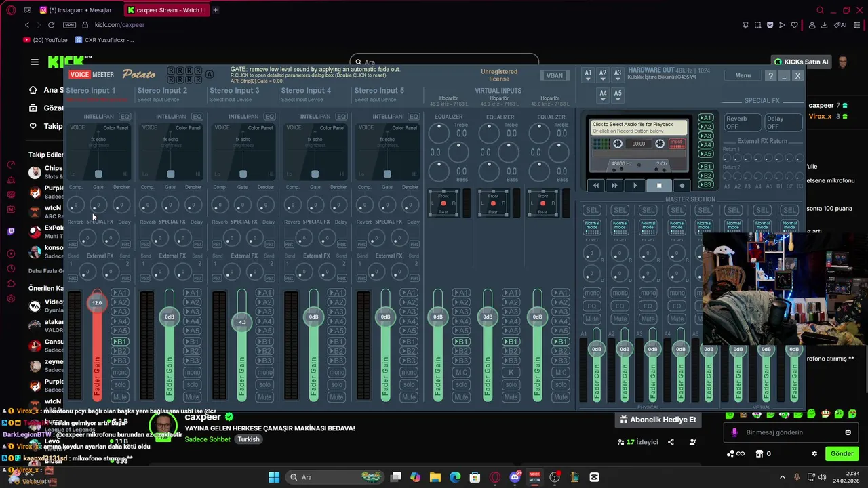Click KICKs Satın Al button
The width and height of the screenshot is (868, 488).
[802, 62]
